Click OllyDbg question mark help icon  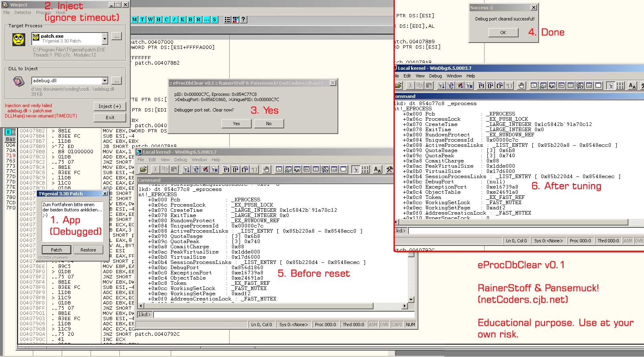pos(243,19)
